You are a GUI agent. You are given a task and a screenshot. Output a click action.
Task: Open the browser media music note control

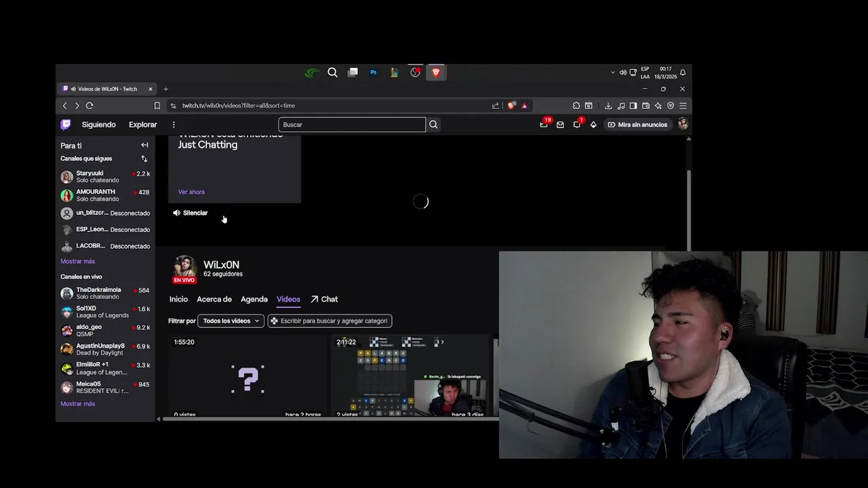(621, 106)
